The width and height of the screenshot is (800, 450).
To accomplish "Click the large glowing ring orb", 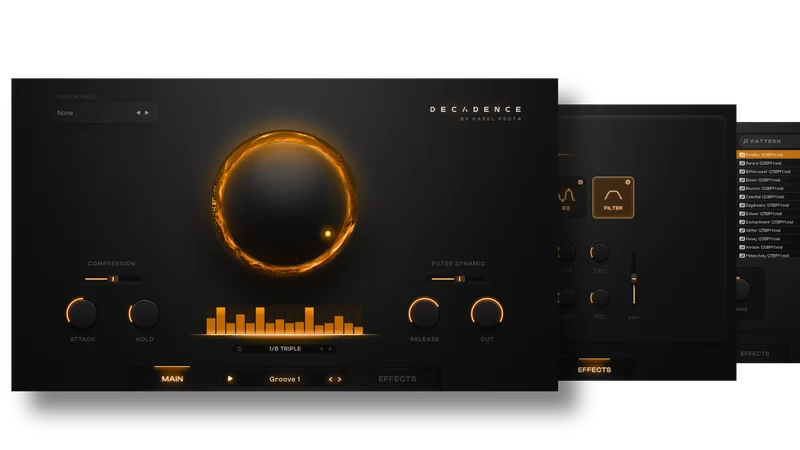I will 285,203.
